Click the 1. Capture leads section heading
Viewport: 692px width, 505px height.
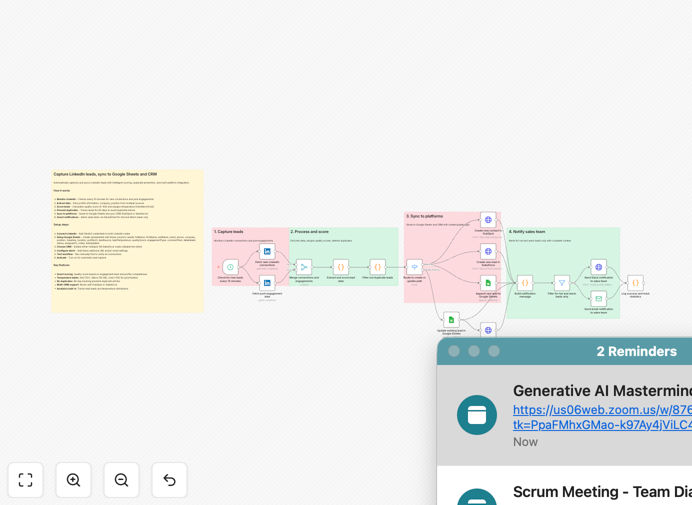tap(229, 232)
